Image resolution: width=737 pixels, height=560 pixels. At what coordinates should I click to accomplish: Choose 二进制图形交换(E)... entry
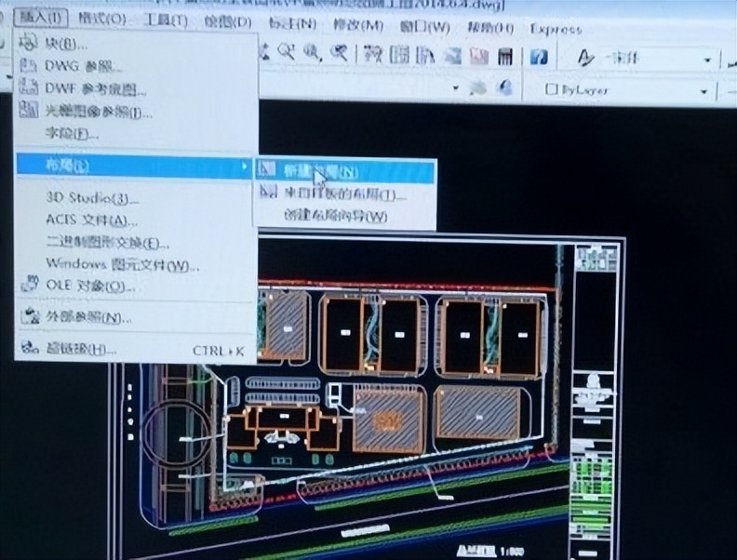click(x=136, y=243)
